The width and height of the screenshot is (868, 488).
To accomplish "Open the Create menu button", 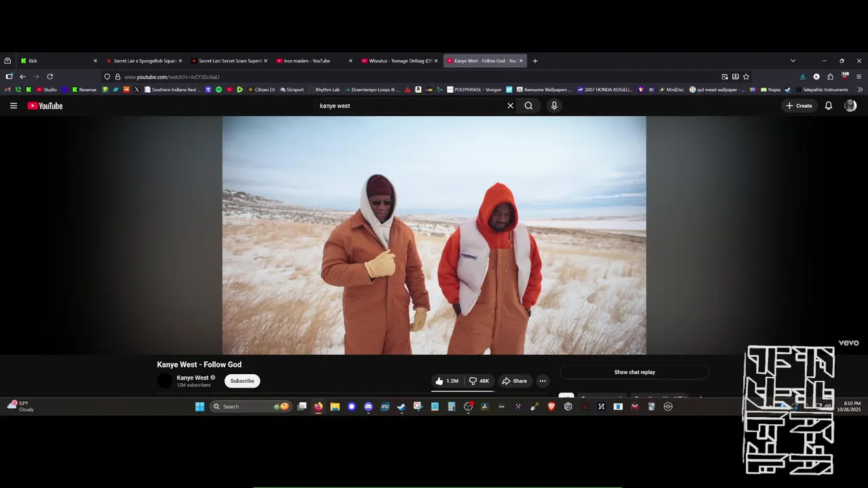I will click(799, 106).
